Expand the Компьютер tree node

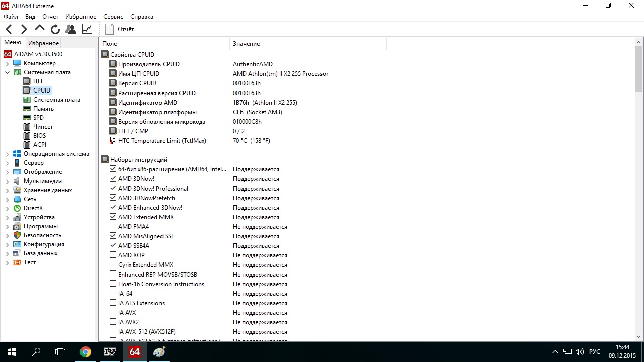coord(7,64)
